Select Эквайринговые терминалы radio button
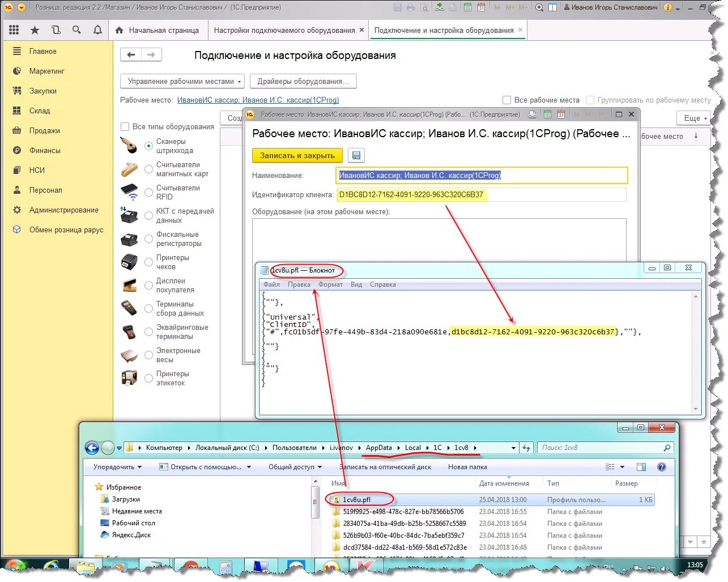Viewport: 728px width, 582px height. tap(148, 332)
